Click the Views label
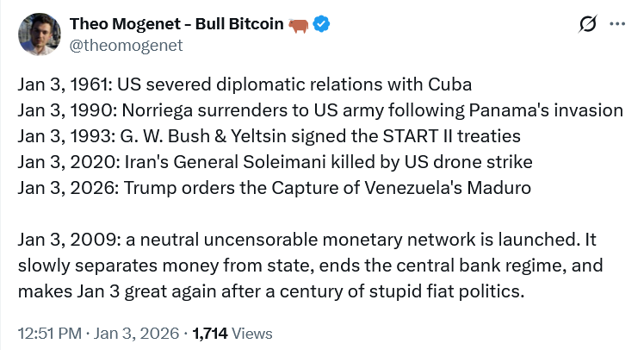 [251, 333]
